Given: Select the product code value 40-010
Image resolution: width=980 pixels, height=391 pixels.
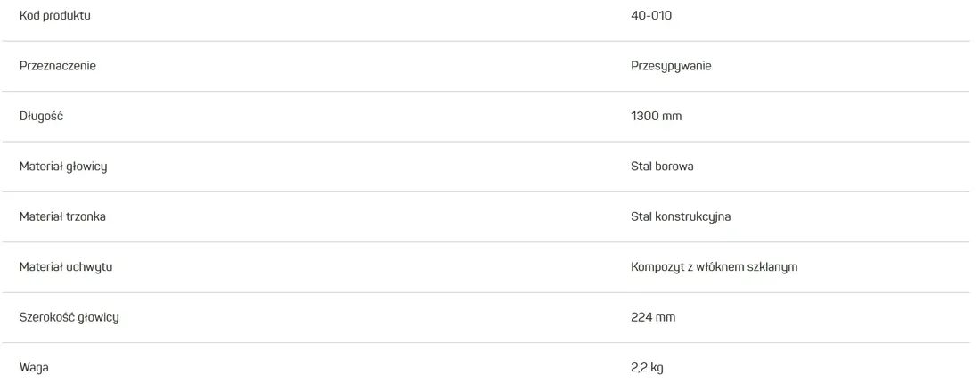Looking at the screenshot, I should tap(650, 16).
